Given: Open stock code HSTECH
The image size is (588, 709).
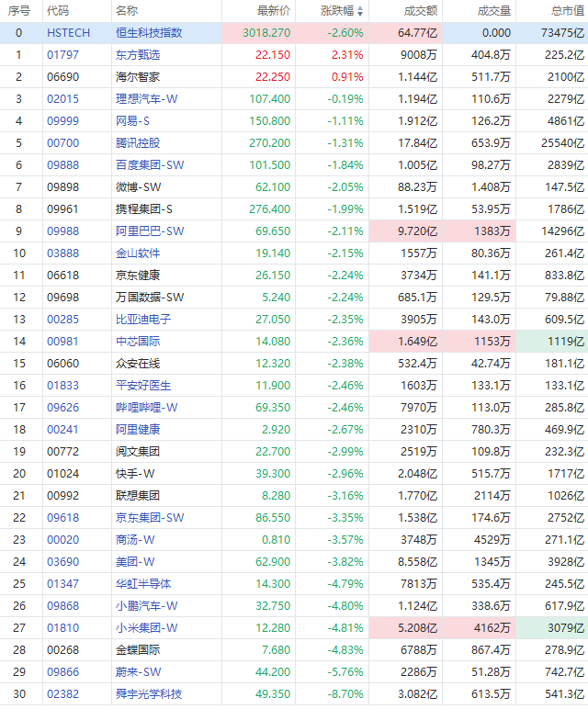Looking at the screenshot, I should [68, 33].
